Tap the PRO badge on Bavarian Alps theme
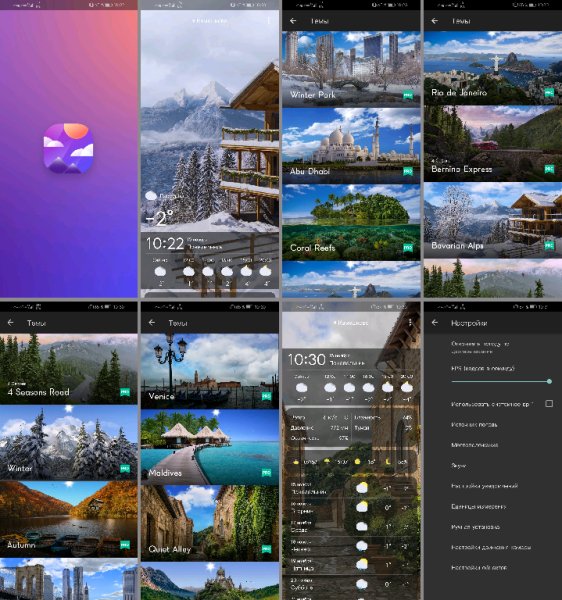Screen dimensions: 562x600 549,245
